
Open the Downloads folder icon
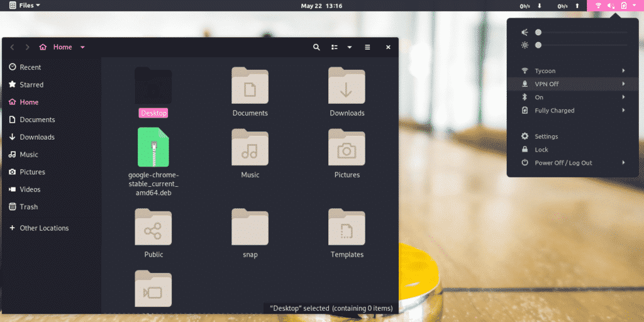click(347, 85)
